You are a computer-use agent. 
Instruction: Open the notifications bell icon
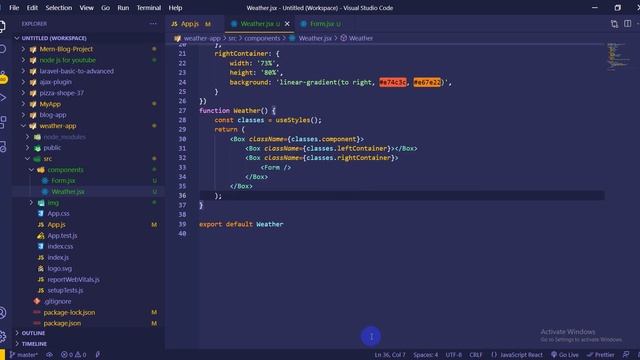point(638,355)
